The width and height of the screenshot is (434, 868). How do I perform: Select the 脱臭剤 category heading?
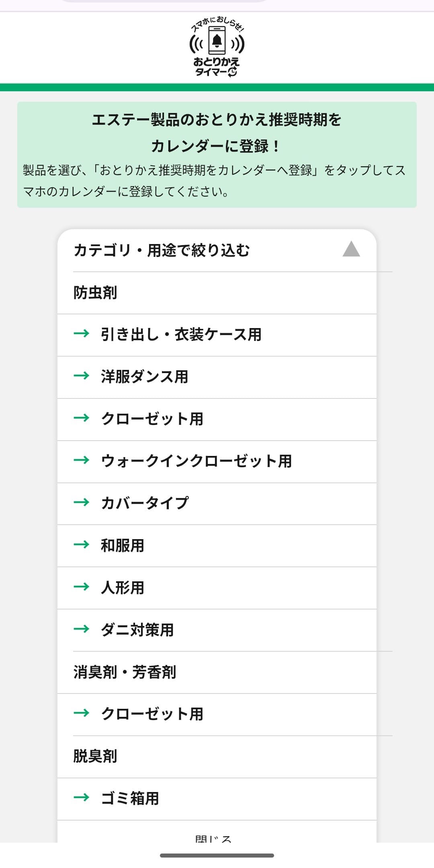(x=95, y=756)
